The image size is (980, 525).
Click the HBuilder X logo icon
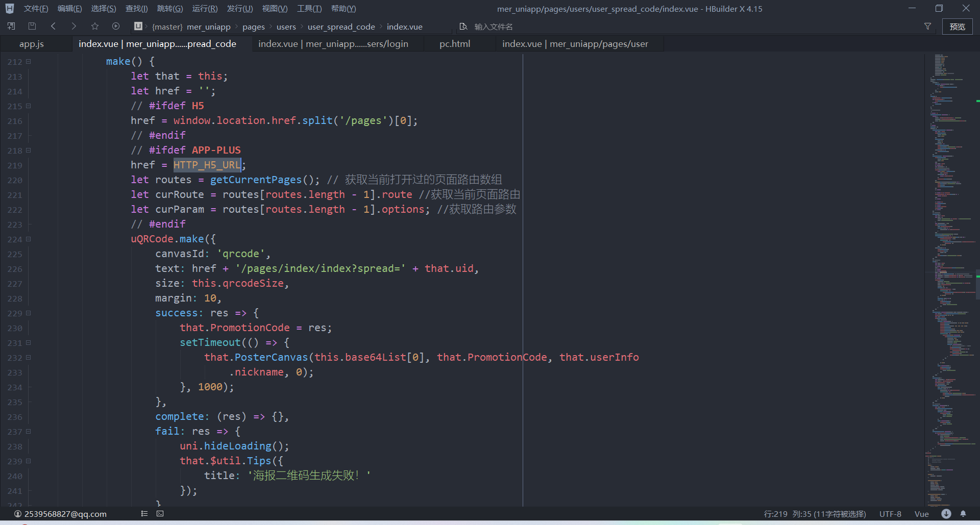[x=10, y=9]
